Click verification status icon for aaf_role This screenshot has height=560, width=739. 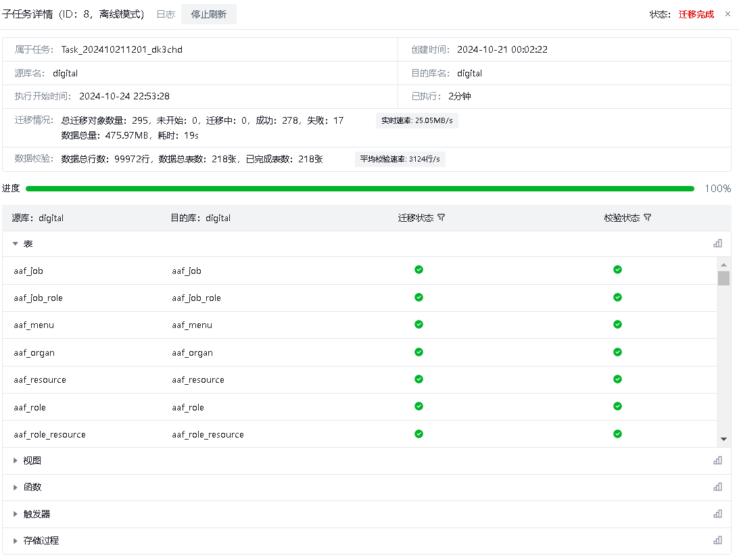(x=617, y=406)
